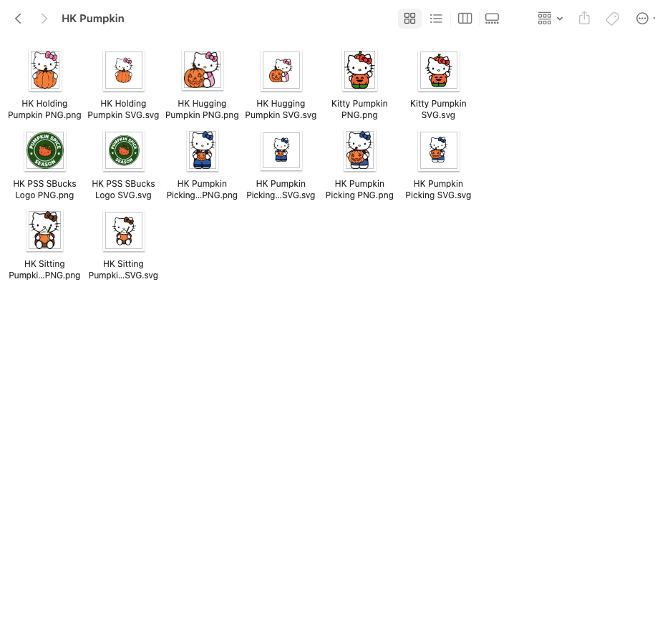Click the file name "HK PSS SBucks Logo PNG.png"
Screen dimensions: 655x644
(44, 190)
